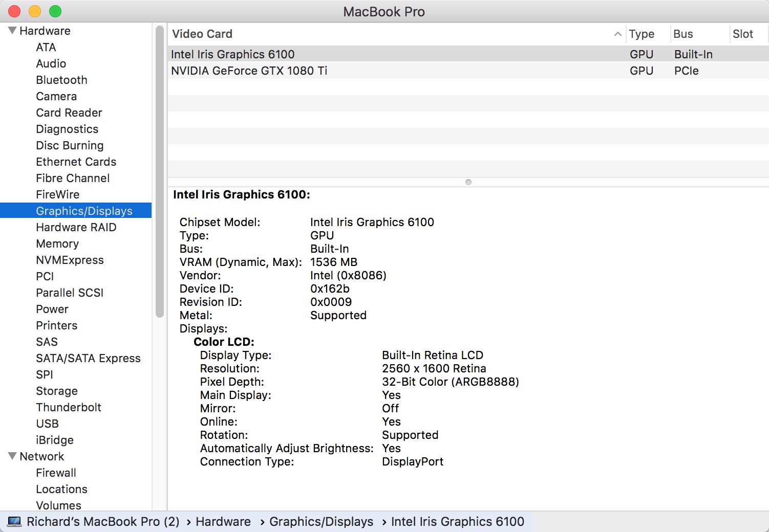Viewport: 769px width, 532px height.
Task: Select Volumes under Network
Action: [59, 505]
